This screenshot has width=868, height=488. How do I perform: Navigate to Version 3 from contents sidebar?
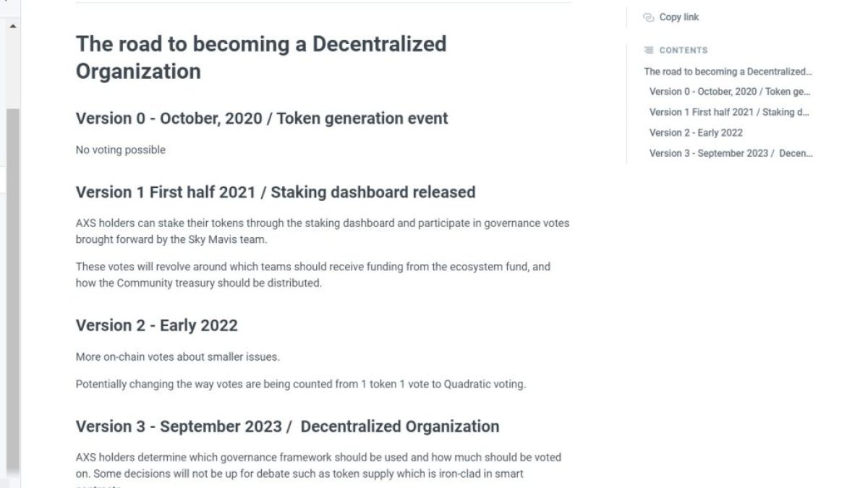tap(731, 153)
